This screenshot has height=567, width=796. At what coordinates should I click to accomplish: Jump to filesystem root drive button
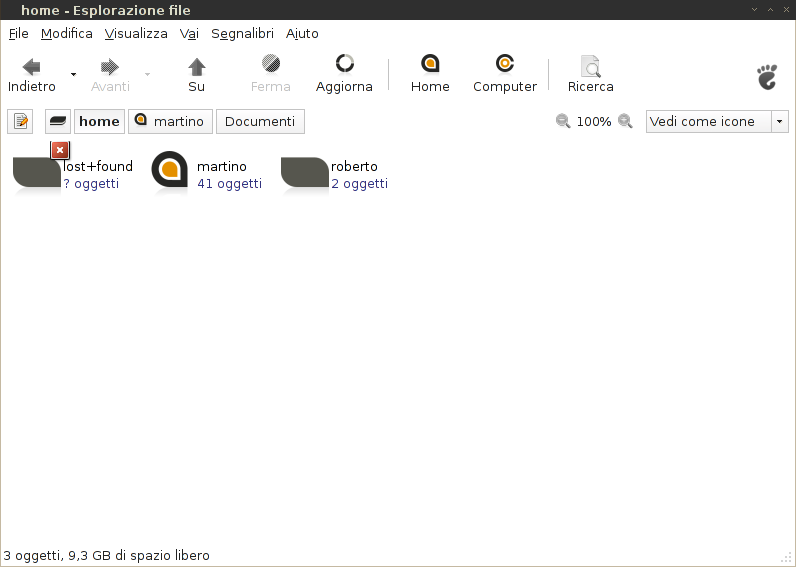pos(58,121)
